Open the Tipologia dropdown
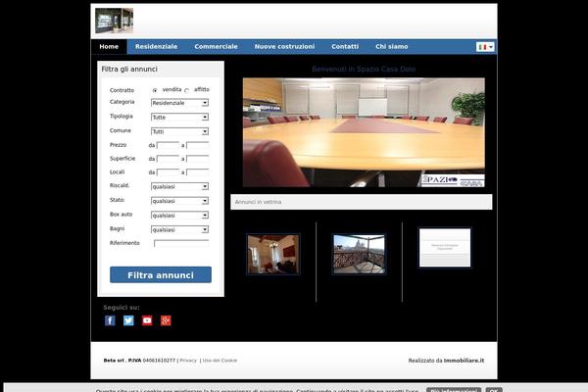The width and height of the screenshot is (588, 392). 179,117
